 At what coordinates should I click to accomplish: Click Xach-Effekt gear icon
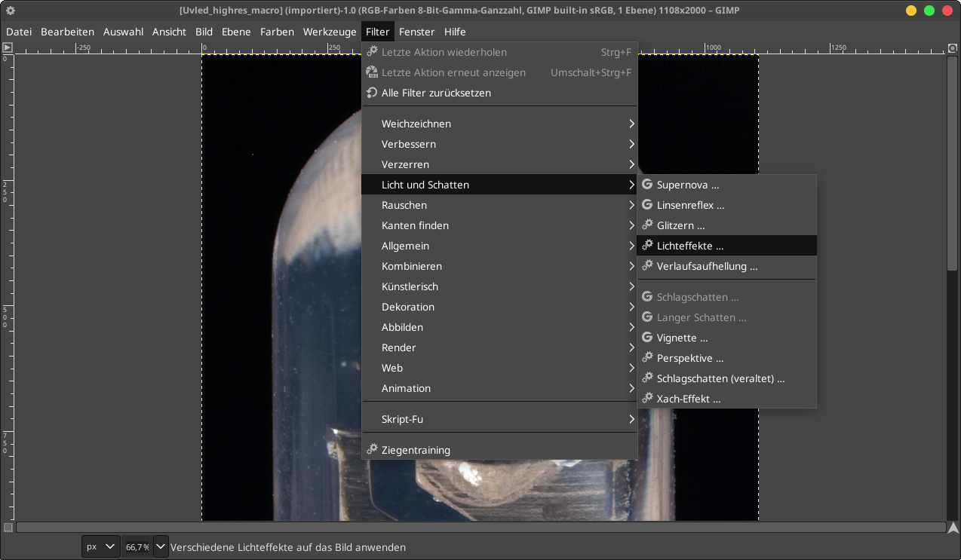coord(647,399)
